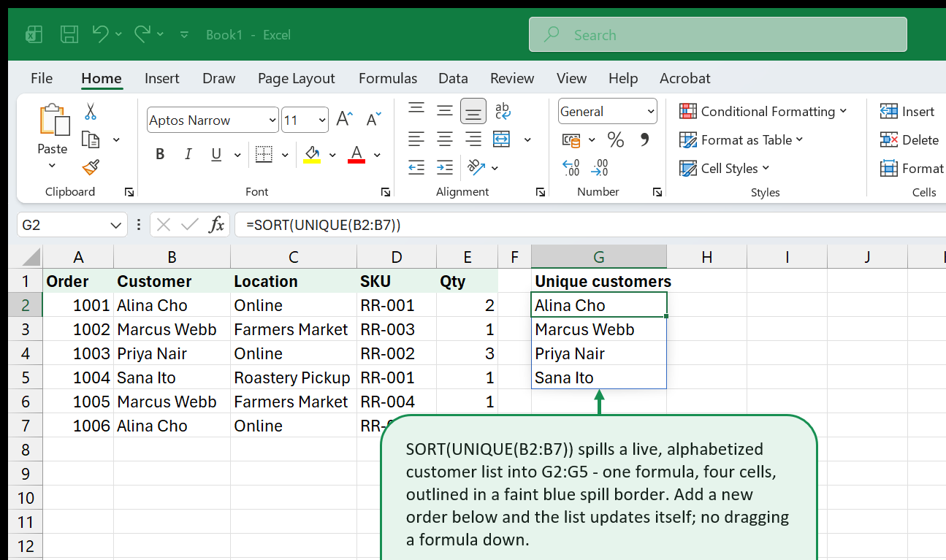Screen dimensions: 946x560
Task: Switch to the Review tab
Action: (512, 78)
